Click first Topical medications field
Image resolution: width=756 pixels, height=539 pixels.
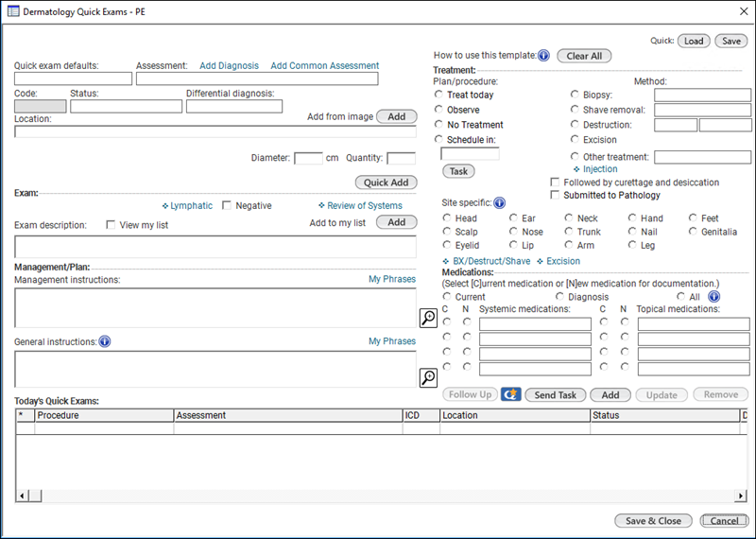click(694, 323)
